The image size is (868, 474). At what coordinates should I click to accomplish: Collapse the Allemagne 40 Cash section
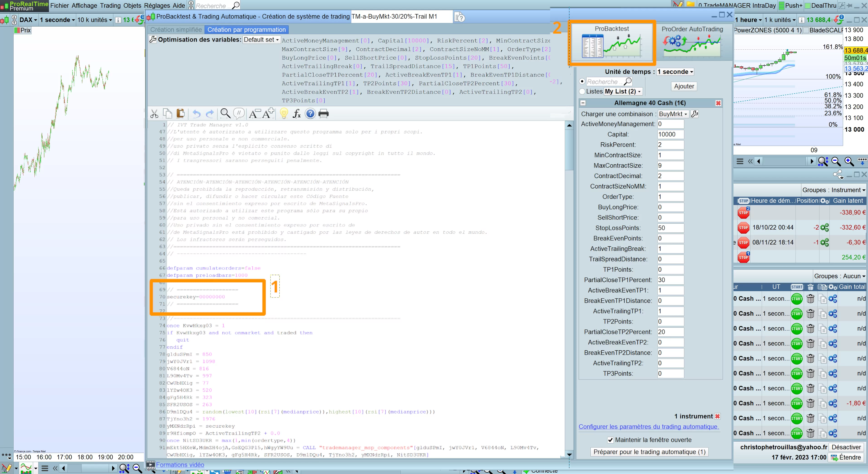[583, 103]
